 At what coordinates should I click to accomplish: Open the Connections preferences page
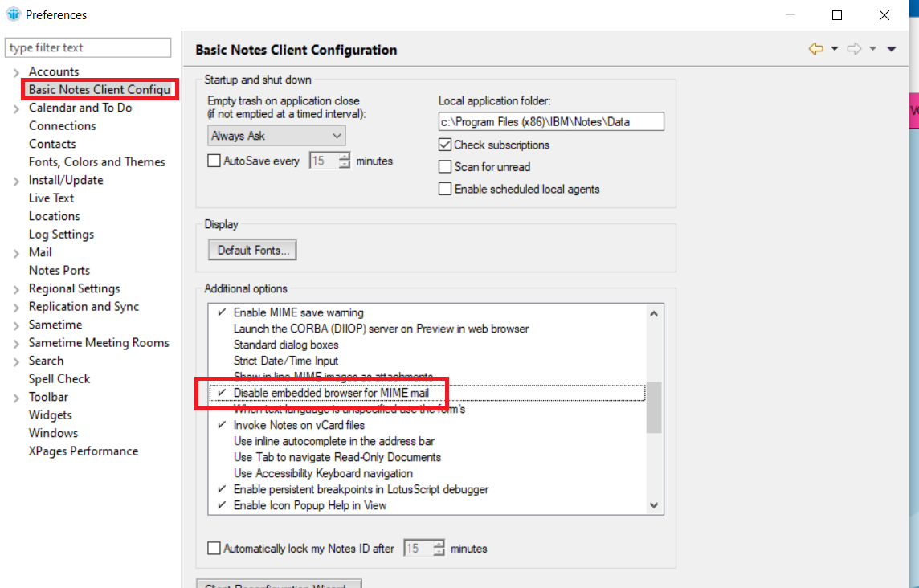pyautogui.click(x=62, y=125)
